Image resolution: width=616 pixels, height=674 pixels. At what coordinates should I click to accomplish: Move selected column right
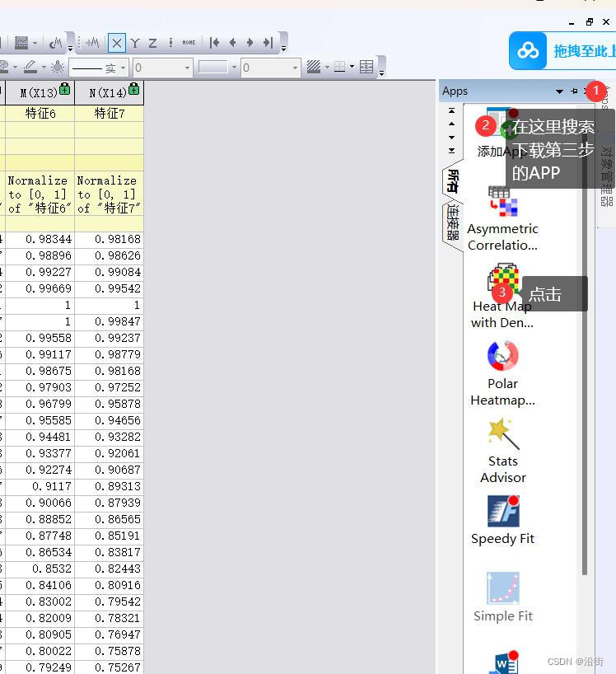250,43
